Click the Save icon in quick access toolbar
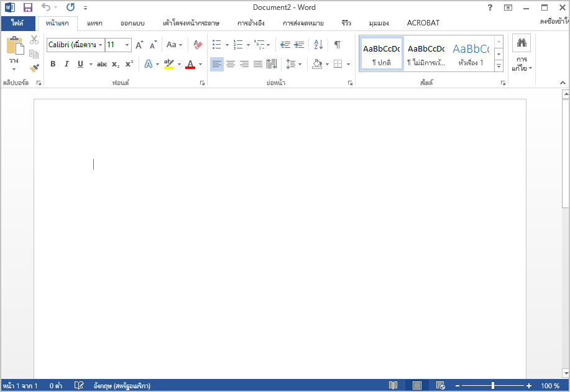 click(27, 7)
